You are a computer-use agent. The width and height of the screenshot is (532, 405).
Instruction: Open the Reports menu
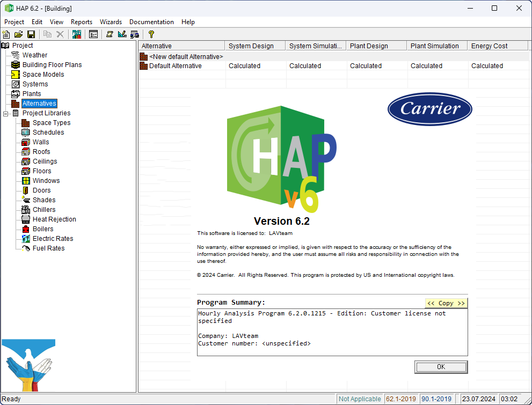[x=82, y=22]
